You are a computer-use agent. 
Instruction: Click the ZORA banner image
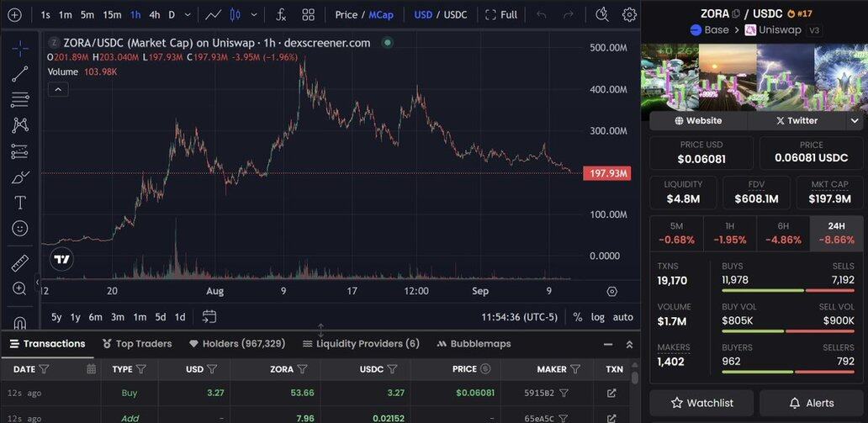click(x=754, y=78)
